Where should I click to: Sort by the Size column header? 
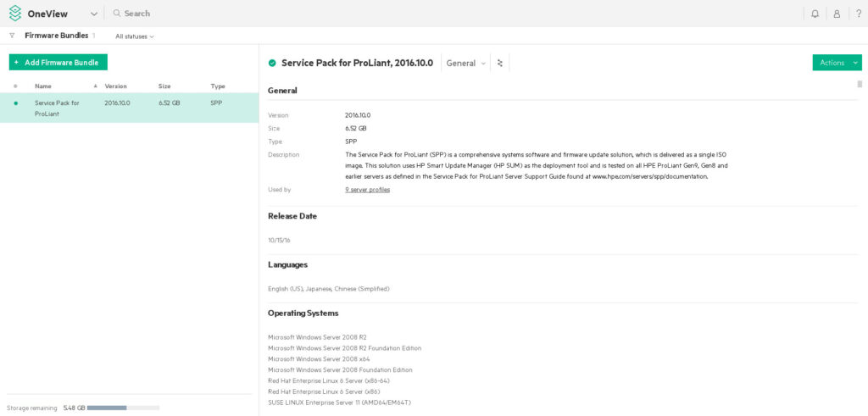(164, 86)
